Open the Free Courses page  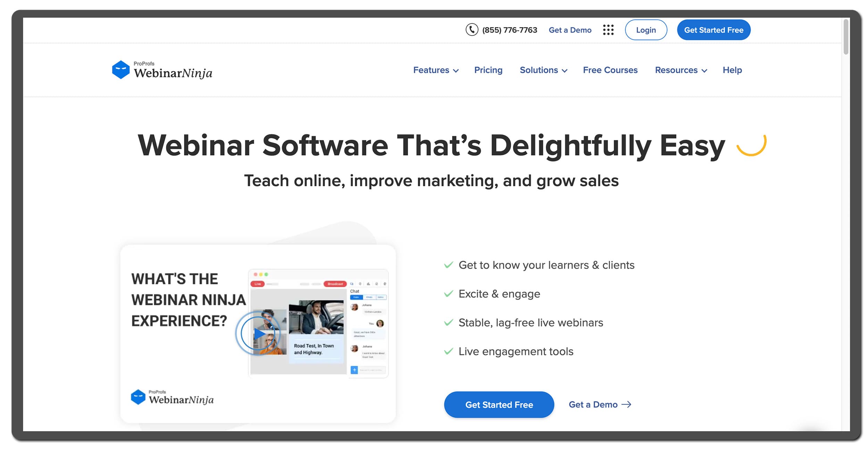click(610, 70)
